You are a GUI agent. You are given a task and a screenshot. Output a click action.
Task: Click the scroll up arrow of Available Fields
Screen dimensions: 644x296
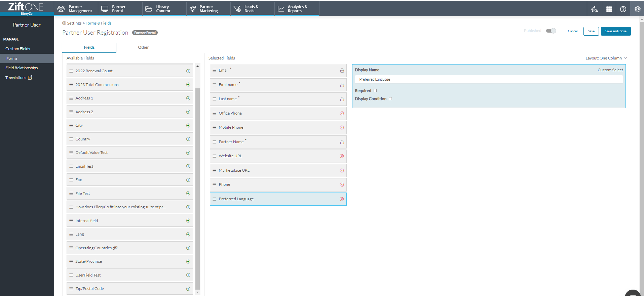(x=197, y=66)
